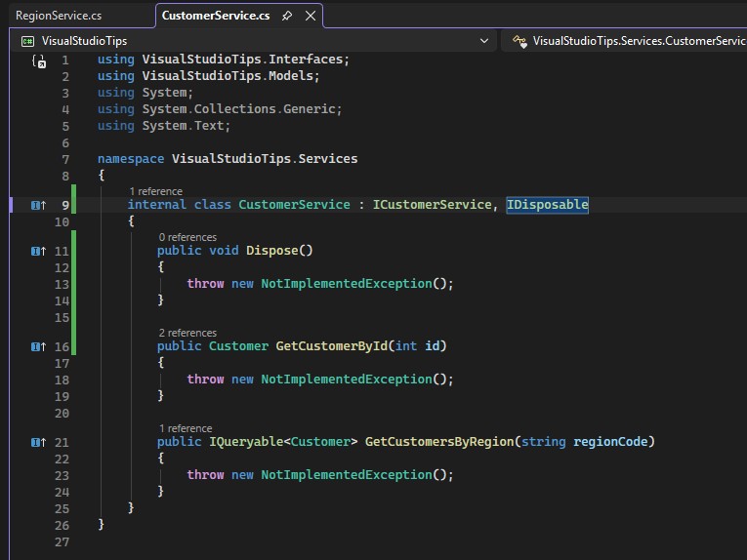The image size is (747, 560).
Task: Select the CustomerService.cs tab
Action: pyautogui.click(x=216, y=16)
